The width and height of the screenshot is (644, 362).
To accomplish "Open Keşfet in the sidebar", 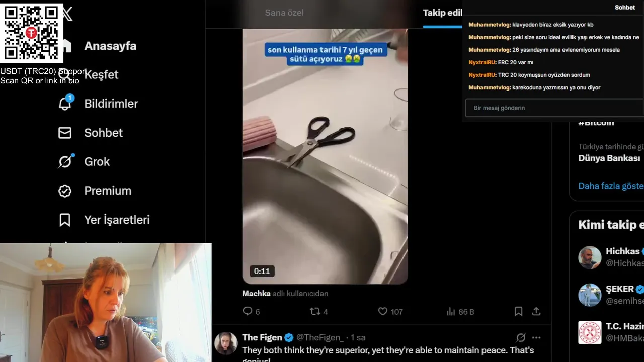I will tap(101, 74).
